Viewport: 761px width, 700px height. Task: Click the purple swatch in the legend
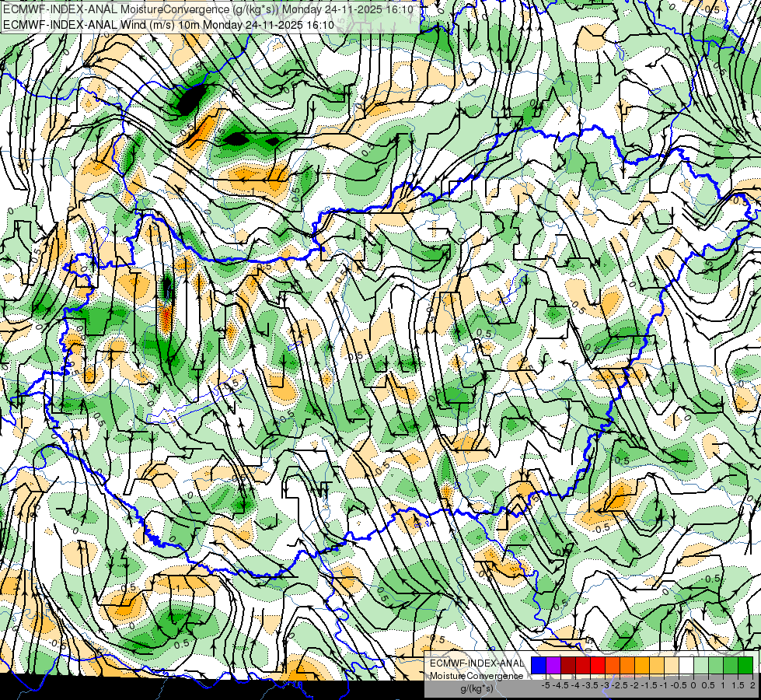(x=553, y=666)
